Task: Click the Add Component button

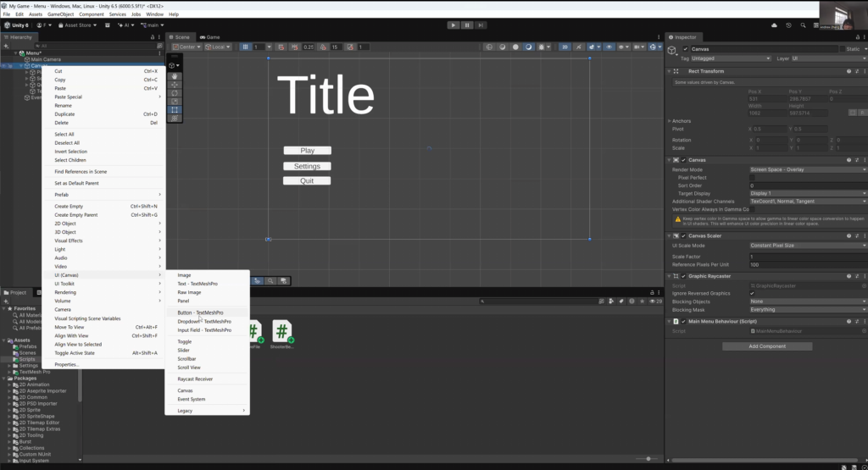Action: tap(767, 346)
